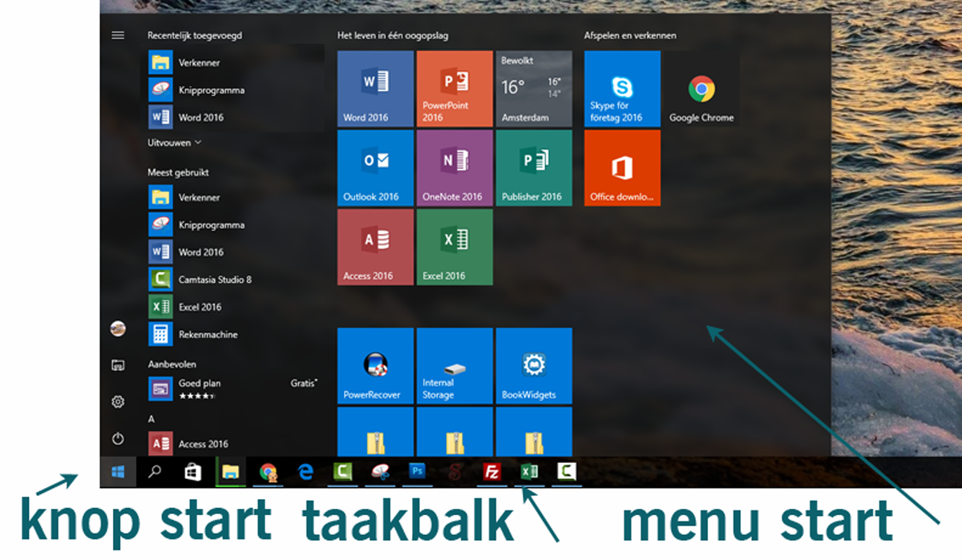Open the Excel 2016 tile

click(455, 247)
